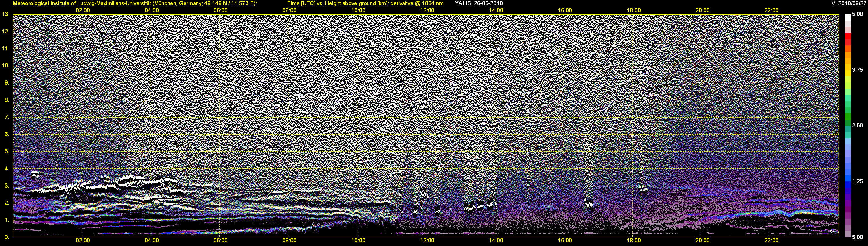Click the 8. height axis label
This screenshot has height=246, width=868.
tap(7, 100)
